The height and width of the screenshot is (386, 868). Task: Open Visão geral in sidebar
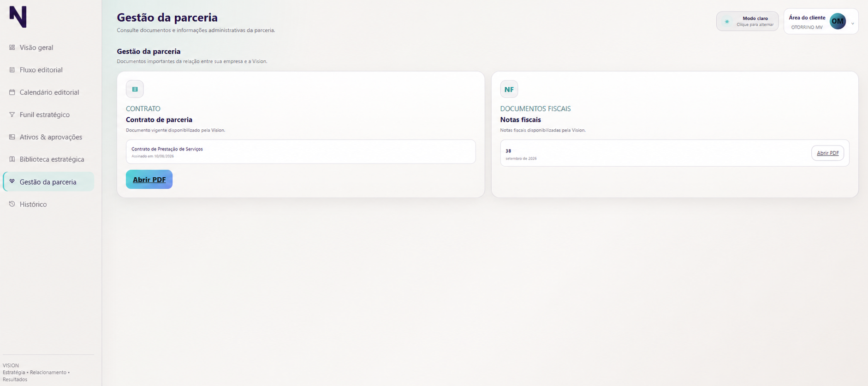tap(48, 48)
